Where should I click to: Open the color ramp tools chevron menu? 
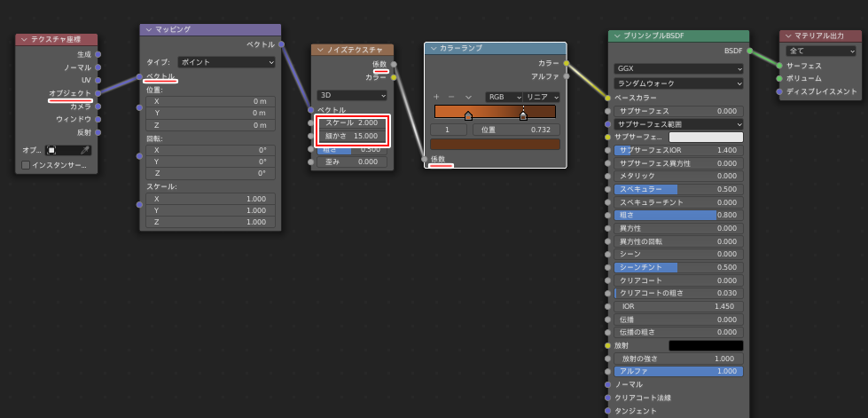(468, 96)
